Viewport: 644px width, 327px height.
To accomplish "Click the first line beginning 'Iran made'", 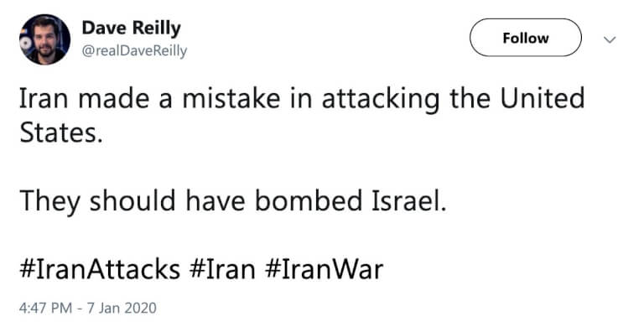I will (x=302, y=99).
